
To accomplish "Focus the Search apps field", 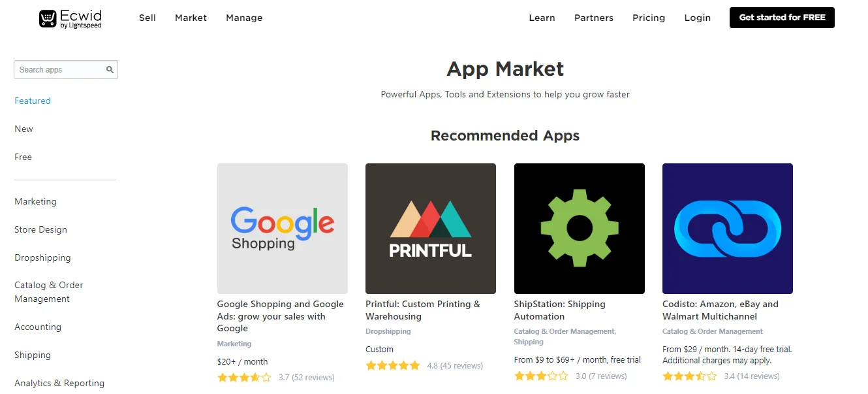I will pos(60,70).
